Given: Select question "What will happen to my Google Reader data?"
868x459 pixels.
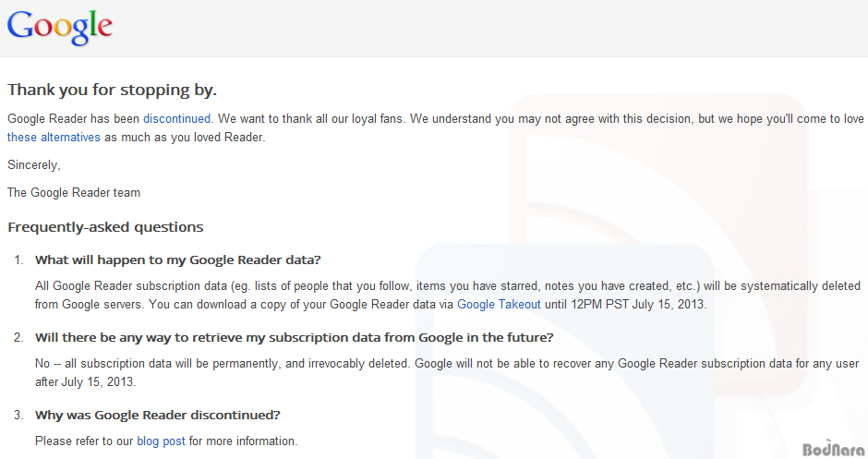Looking at the screenshot, I should pyautogui.click(x=177, y=260).
